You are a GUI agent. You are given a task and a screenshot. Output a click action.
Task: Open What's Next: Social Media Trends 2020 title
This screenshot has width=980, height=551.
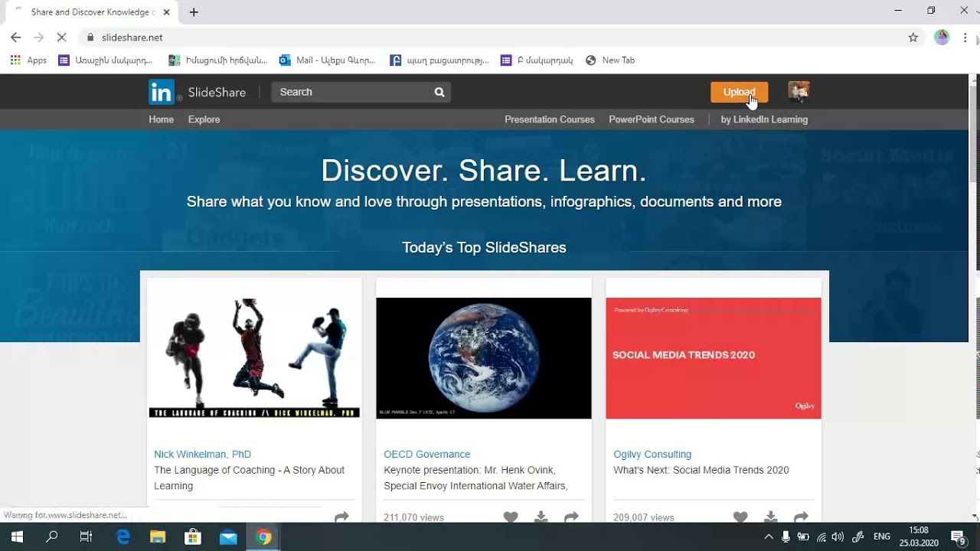(701, 471)
